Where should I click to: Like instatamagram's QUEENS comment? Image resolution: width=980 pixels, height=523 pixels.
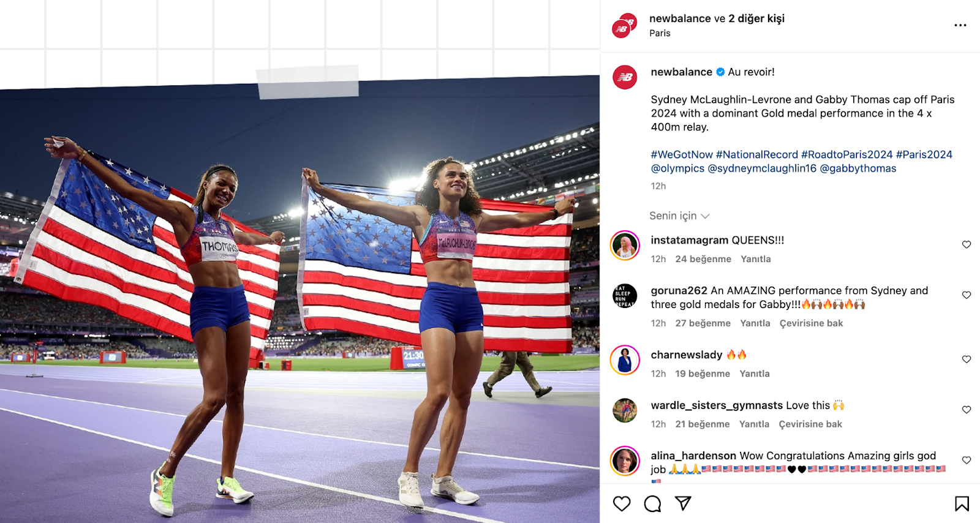click(x=967, y=244)
